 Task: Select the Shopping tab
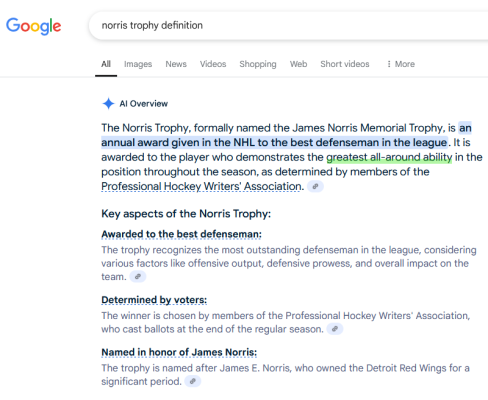click(258, 64)
